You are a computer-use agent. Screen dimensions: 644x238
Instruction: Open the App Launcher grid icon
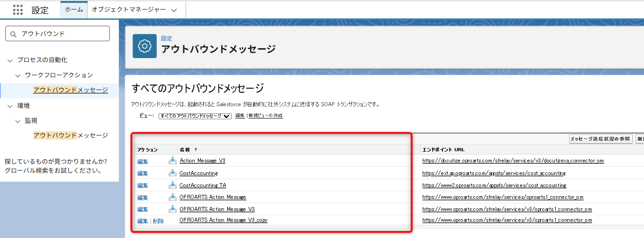(18, 10)
